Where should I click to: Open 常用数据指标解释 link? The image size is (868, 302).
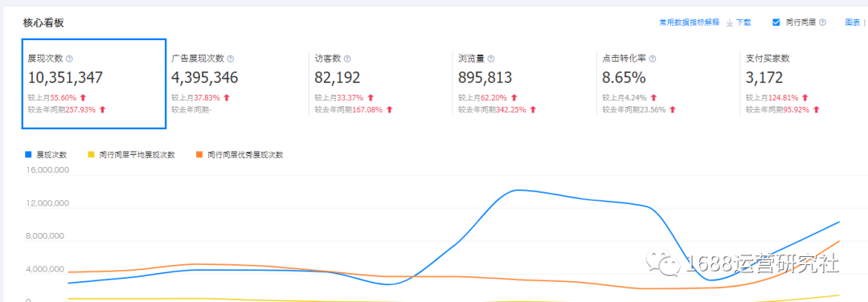690,22
